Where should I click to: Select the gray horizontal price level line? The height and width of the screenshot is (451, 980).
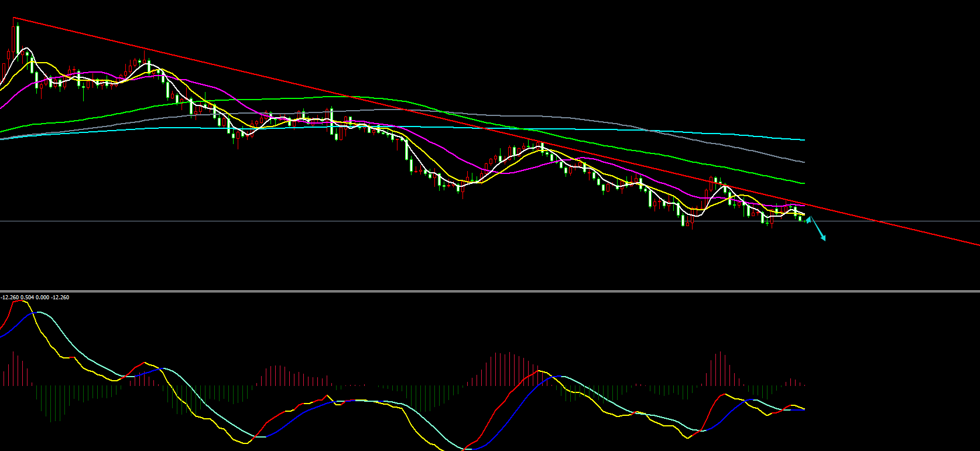pos(468,221)
